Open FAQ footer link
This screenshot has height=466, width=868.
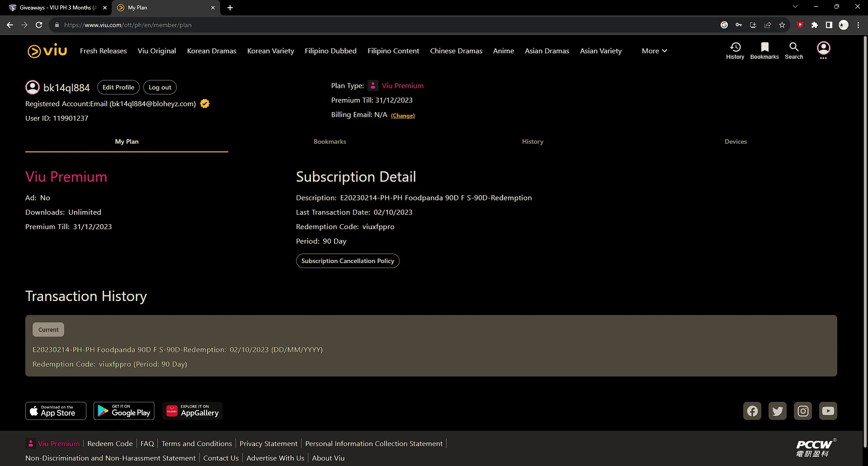147,443
